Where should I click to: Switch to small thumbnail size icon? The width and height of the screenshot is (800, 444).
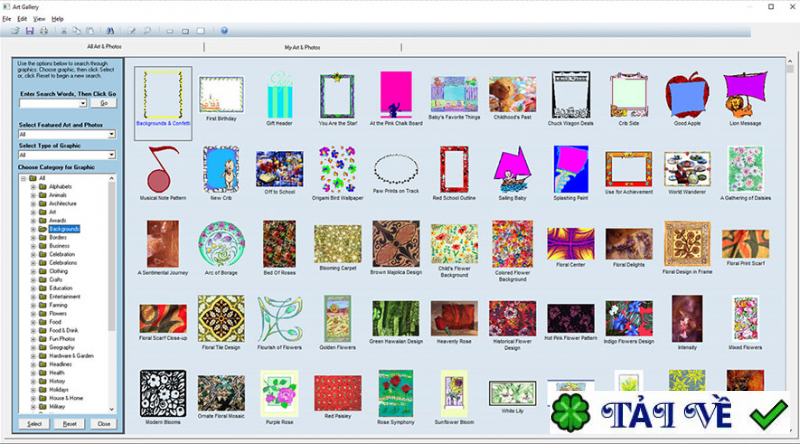pyautogui.click(x=170, y=31)
